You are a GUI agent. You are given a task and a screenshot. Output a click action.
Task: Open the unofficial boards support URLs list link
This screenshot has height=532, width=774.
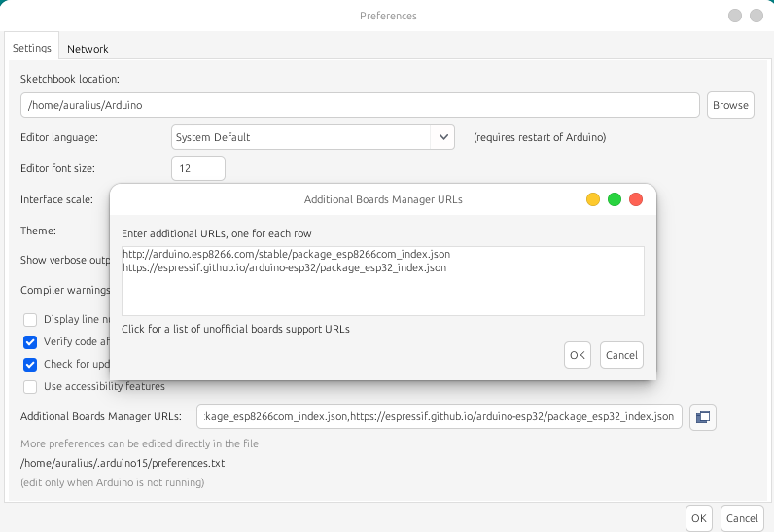point(235,329)
